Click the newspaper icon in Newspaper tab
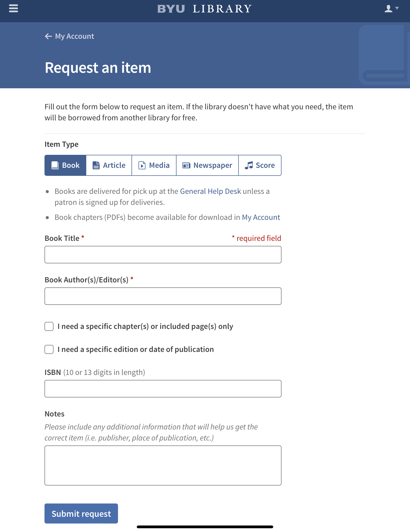 tap(186, 165)
